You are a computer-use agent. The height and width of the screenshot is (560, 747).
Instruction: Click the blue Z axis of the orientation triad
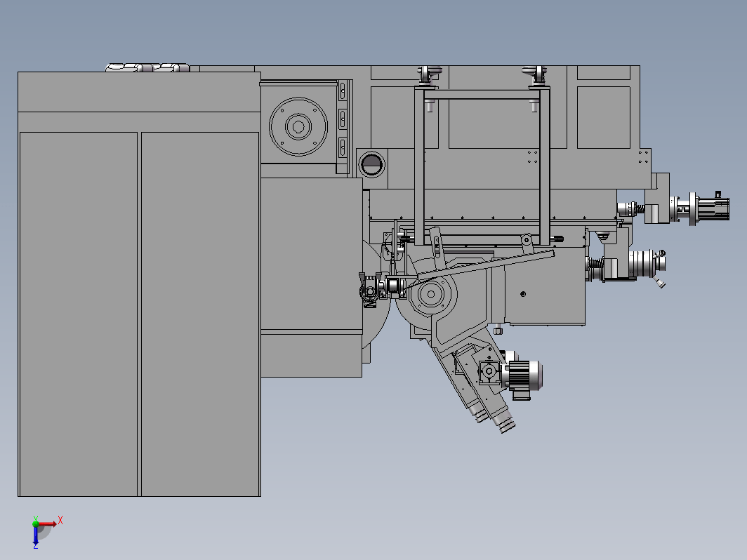pyautogui.click(x=35, y=537)
